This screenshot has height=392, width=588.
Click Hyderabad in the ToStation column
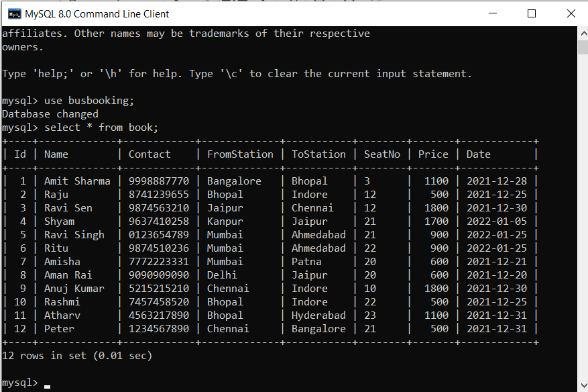pyautogui.click(x=318, y=315)
